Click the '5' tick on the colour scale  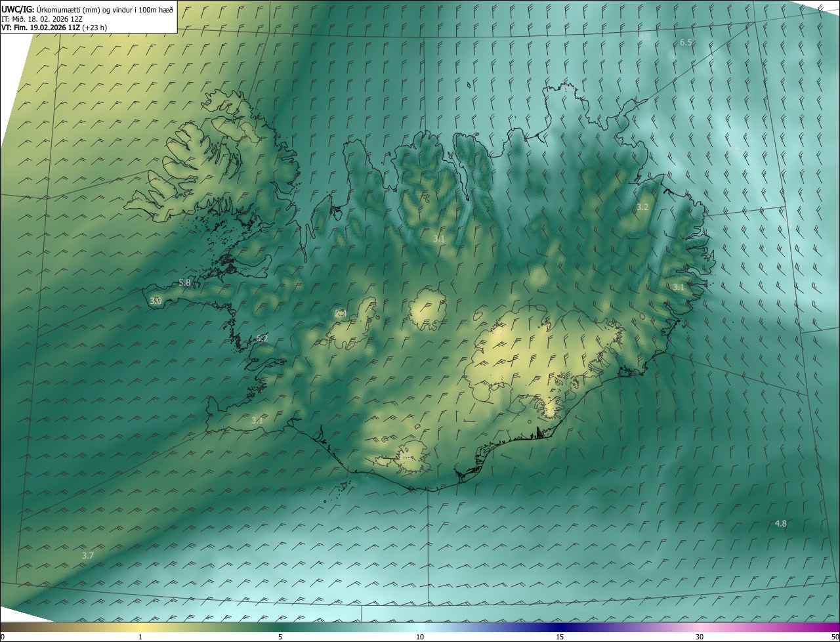tap(280, 637)
